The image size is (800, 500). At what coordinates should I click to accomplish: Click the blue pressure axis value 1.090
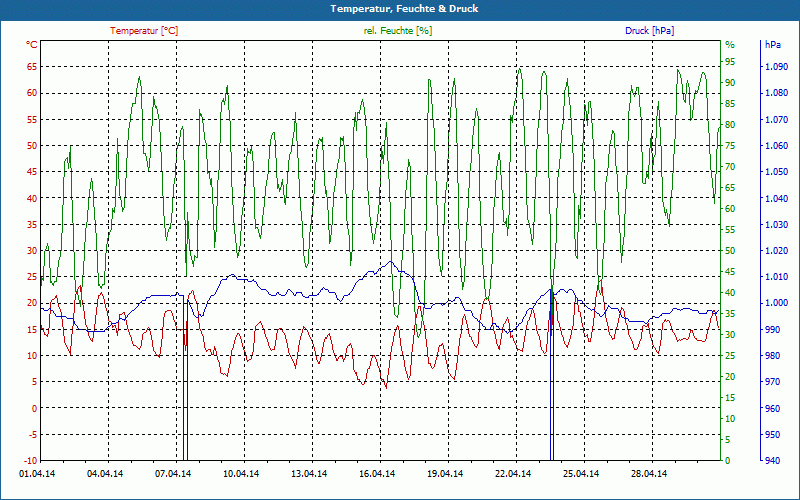[x=776, y=66]
